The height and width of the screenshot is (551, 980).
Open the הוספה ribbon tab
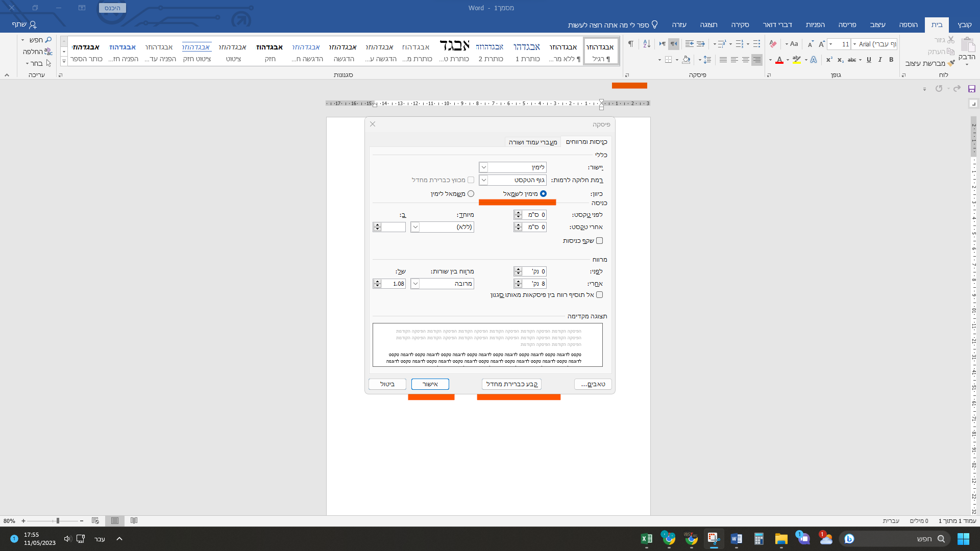click(908, 24)
